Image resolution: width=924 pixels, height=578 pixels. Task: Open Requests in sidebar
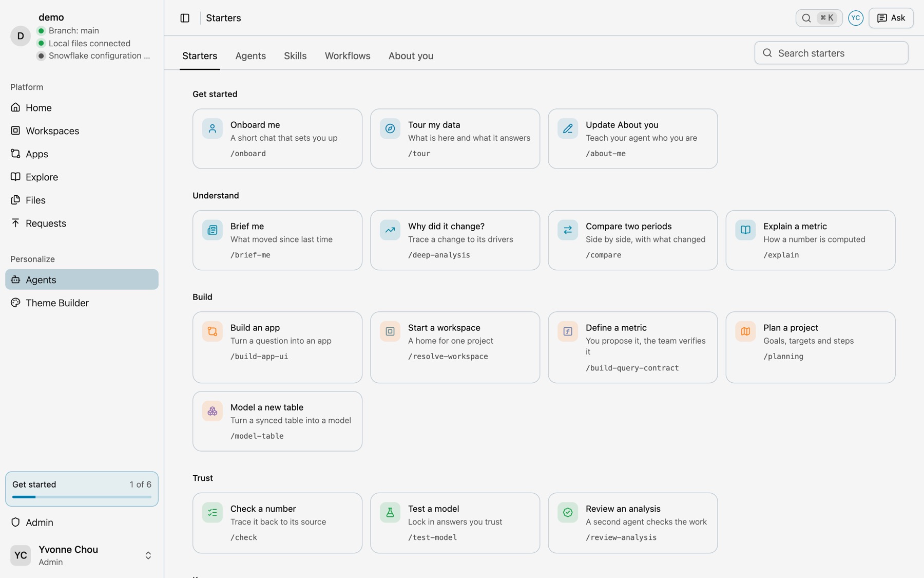82,223
